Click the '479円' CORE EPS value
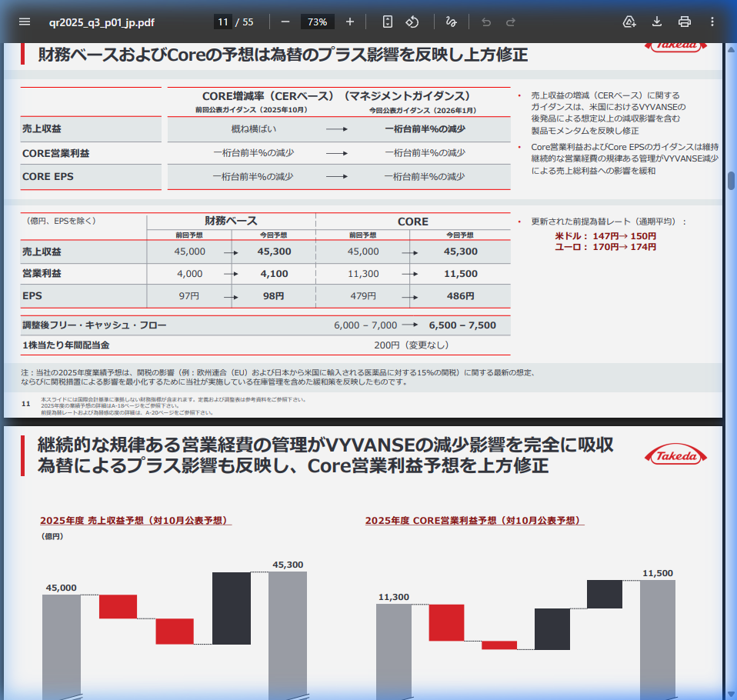 coord(363,296)
